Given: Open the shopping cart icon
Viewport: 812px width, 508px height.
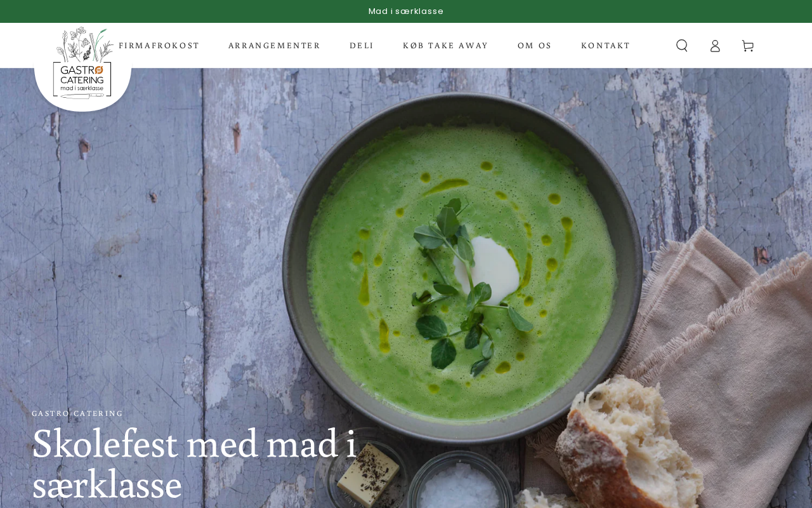Looking at the screenshot, I should point(748,46).
